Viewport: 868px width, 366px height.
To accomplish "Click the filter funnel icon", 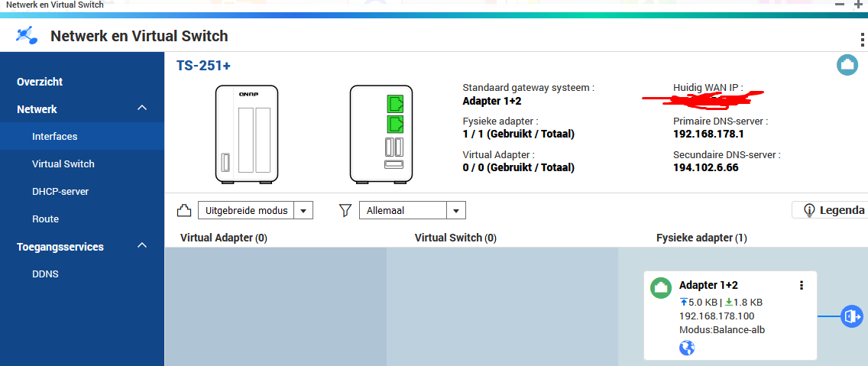I will click(x=345, y=210).
